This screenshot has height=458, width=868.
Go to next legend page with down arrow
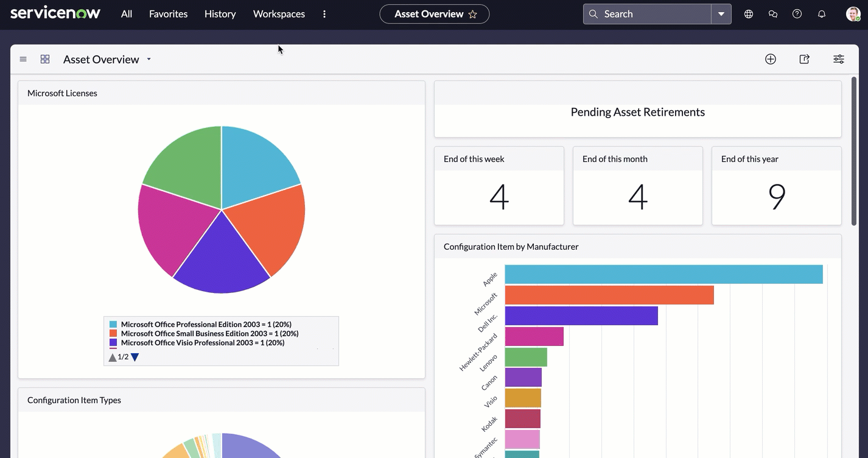point(135,358)
